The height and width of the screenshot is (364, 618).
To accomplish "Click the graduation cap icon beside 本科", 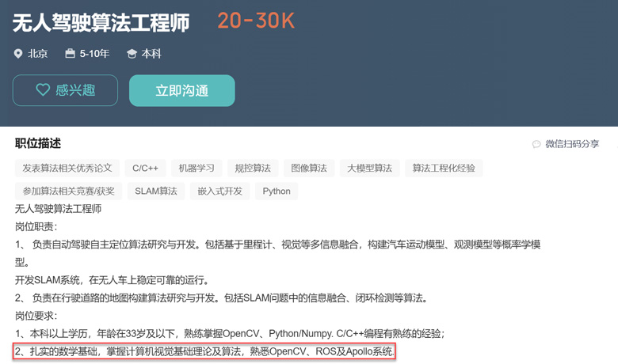I will coord(132,54).
